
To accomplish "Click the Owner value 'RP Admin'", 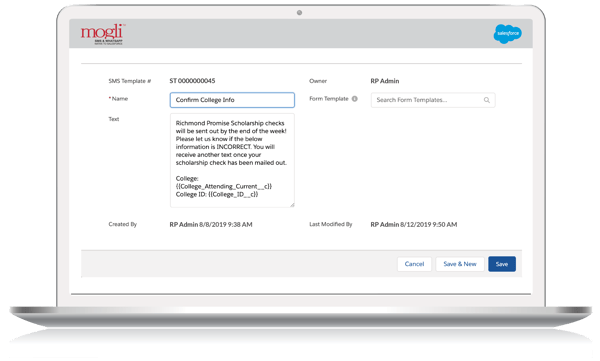I will (x=385, y=81).
